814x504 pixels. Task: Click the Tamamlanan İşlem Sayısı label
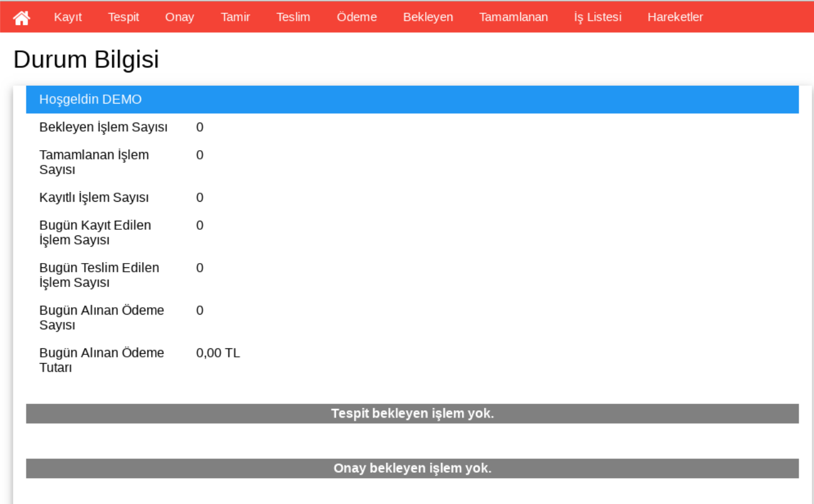click(x=94, y=162)
